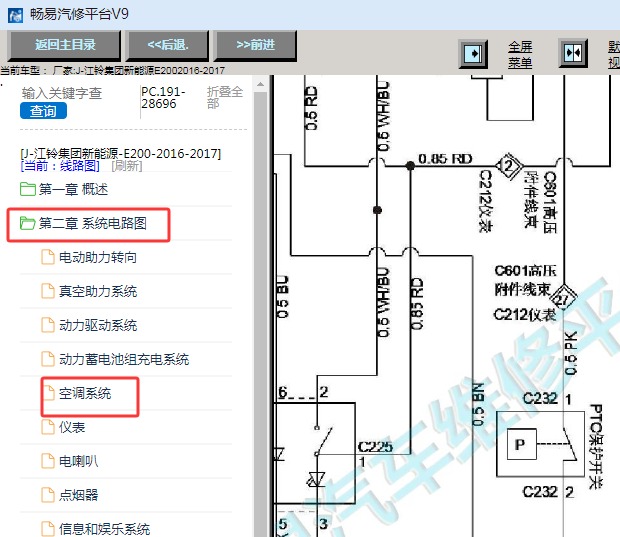Click the open folder icon beside 第二章 系统电路图
Image resolution: width=620 pixels, height=537 pixels.
(28, 223)
